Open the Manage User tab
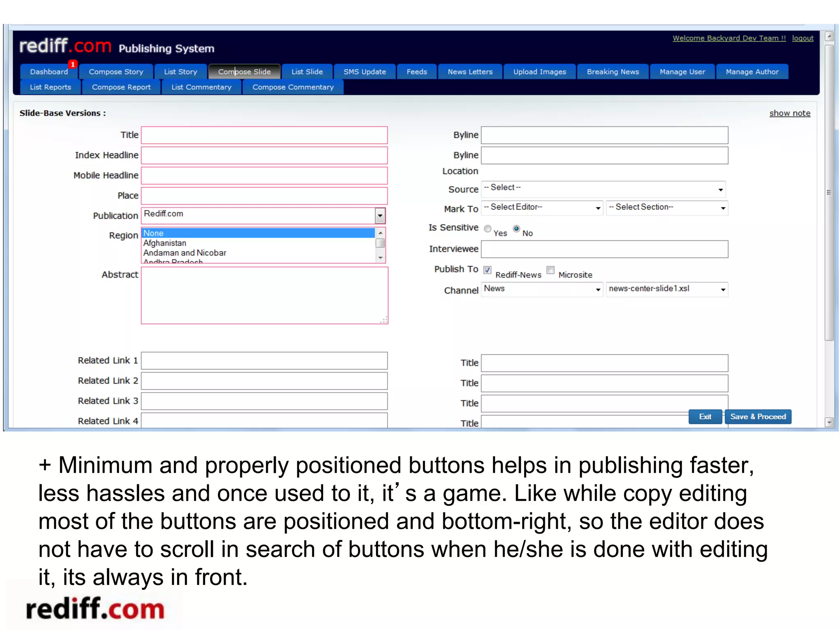The width and height of the screenshot is (840, 630). [682, 72]
